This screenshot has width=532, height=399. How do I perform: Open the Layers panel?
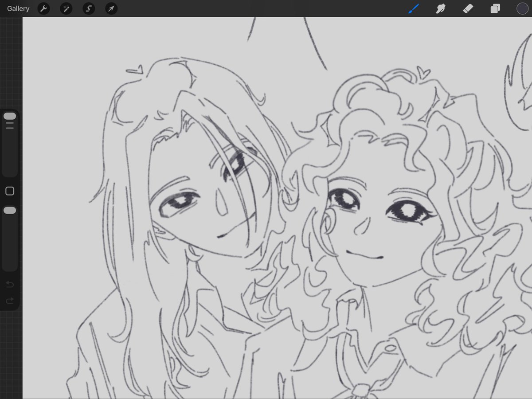click(495, 8)
